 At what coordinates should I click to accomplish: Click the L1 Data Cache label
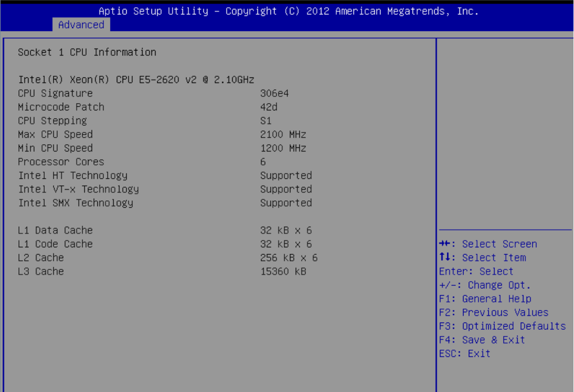click(55, 230)
